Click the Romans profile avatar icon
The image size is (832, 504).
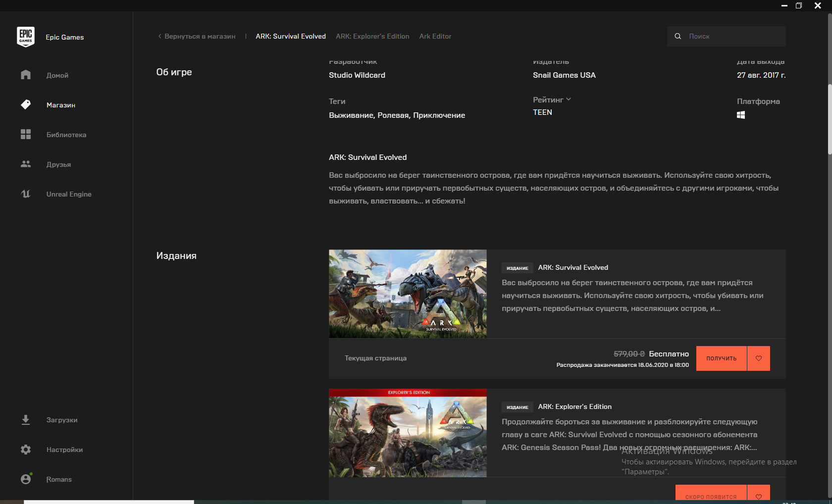(x=26, y=479)
